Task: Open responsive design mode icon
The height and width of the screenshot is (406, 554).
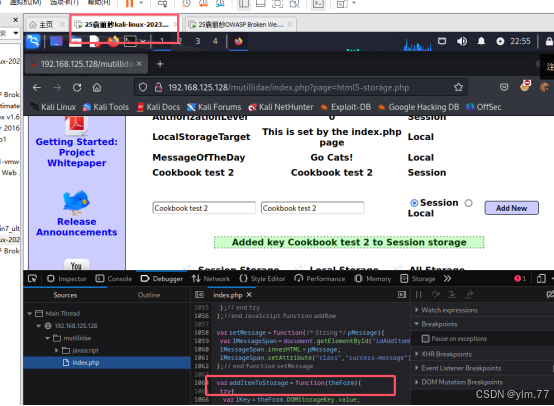Action: pos(541,279)
